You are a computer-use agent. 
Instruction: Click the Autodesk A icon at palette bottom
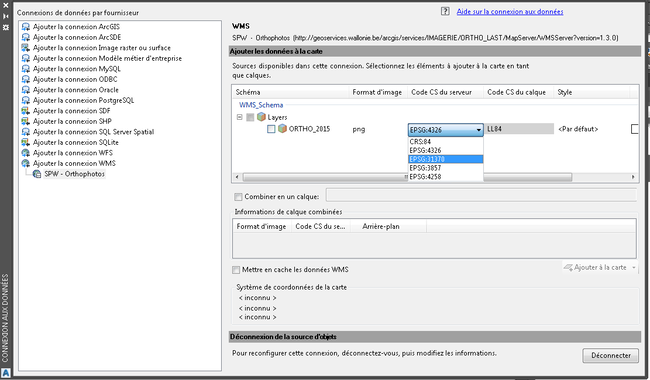(x=6, y=373)
